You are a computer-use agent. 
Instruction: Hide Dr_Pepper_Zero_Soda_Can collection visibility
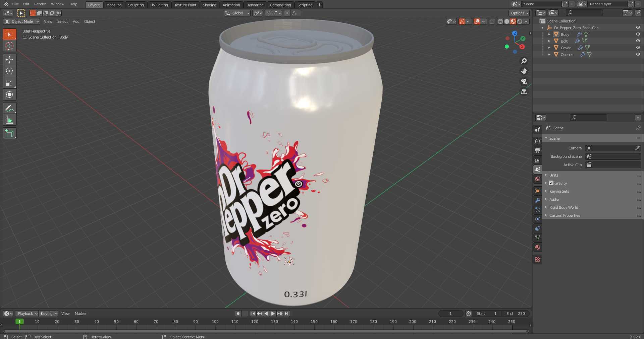pos(638,27)
